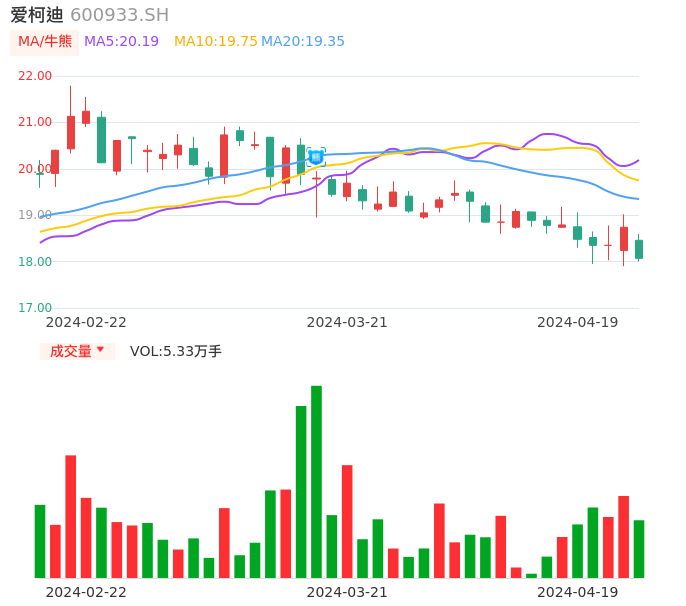This screenshot has width=686, height=606.
Task: Click the tallest green volume bar
Action: coord(316,481)
